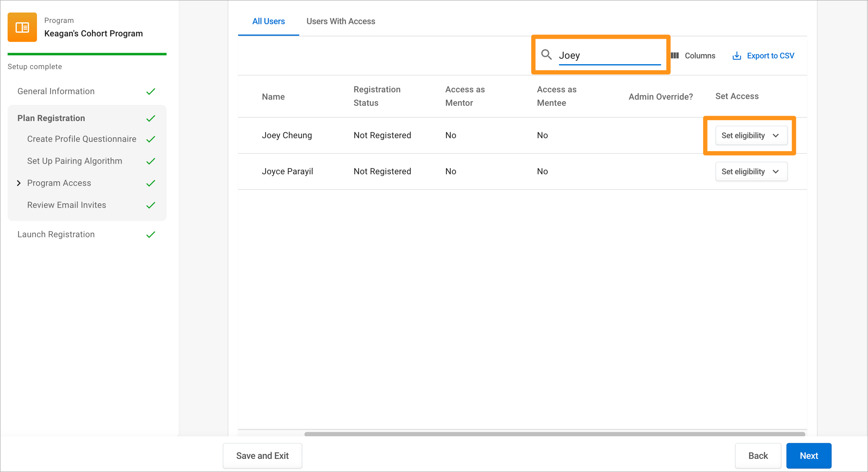Open the General Information step
The image size is (868, 472).
(x=56, y=91)
